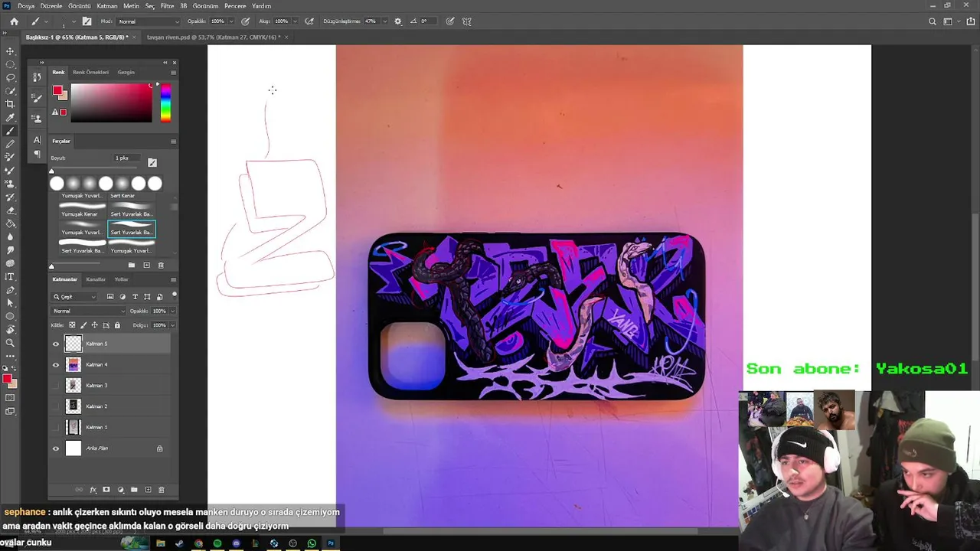This screenshot has width=980, height=551.
Task: Show Katman 1 layer visibility box
Action: coord(55,427)
